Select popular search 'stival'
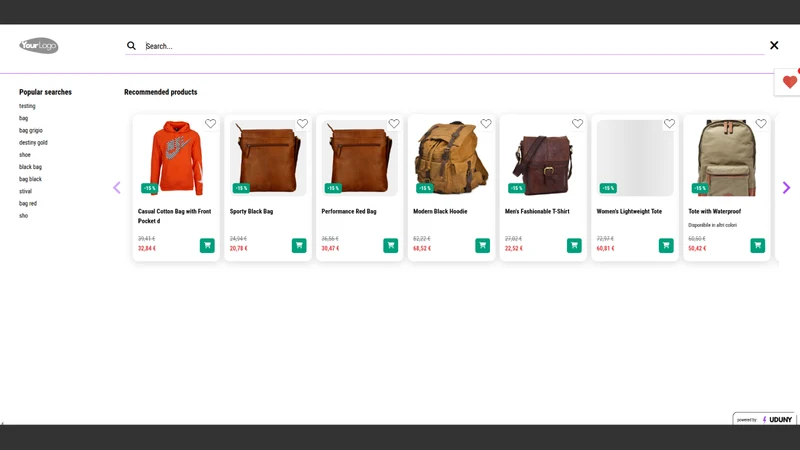800x450 pixels. pos(25,191)
